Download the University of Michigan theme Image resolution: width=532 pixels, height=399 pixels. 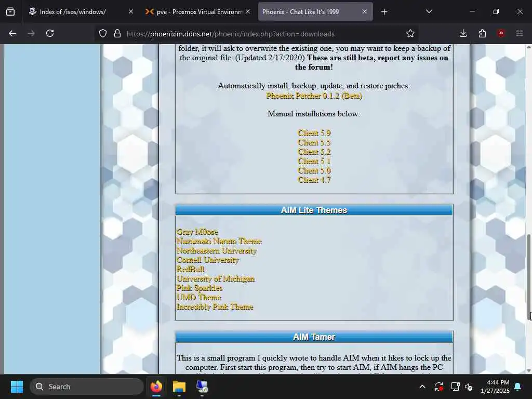coord(216,278)
